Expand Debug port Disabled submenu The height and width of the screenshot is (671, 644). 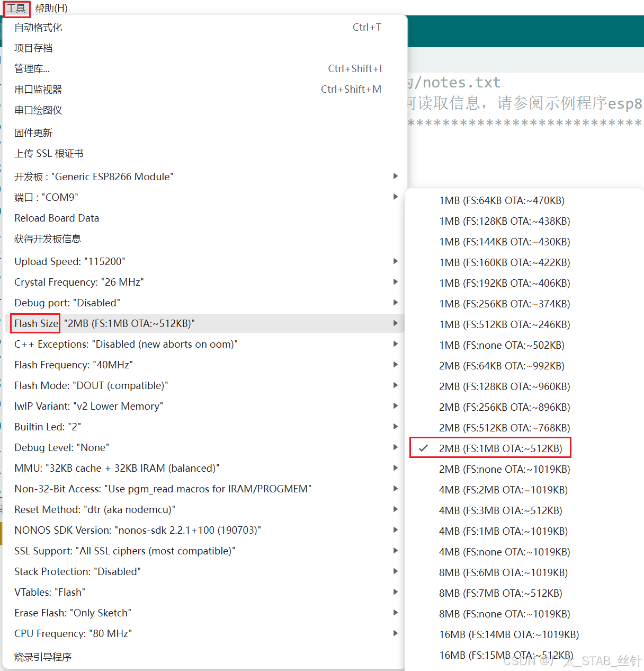(x=204, y=303)
